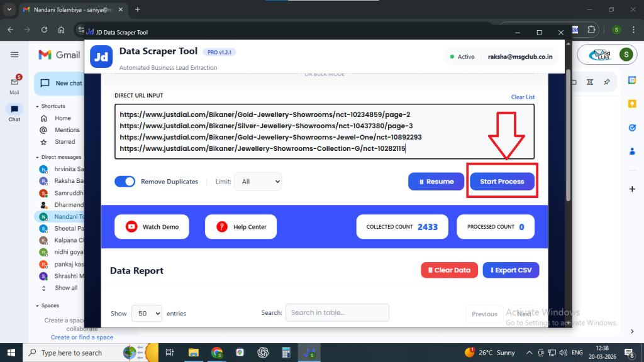The height and width of the screenshot is (362, 644).
Task: Toggle the Remove Duplicates switch
Action: (x=125, y=182)
